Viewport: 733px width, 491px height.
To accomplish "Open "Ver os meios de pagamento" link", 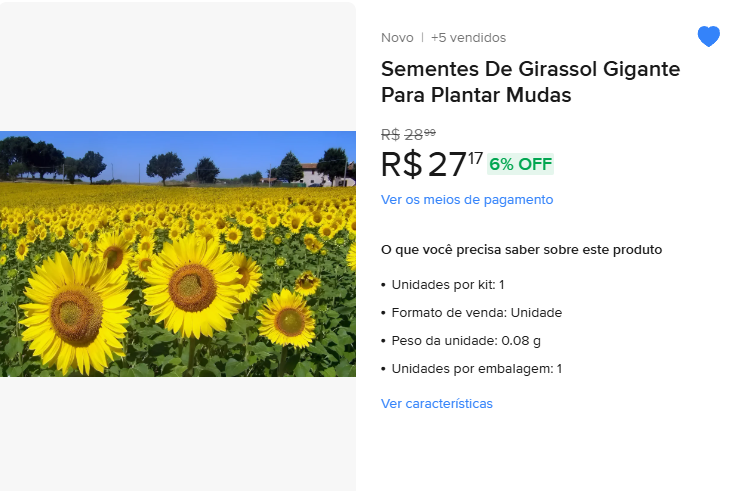I will [466, 199].
